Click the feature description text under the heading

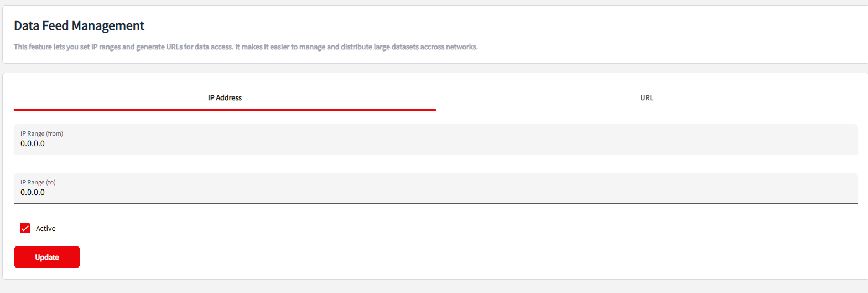click(x=246, y=47)
